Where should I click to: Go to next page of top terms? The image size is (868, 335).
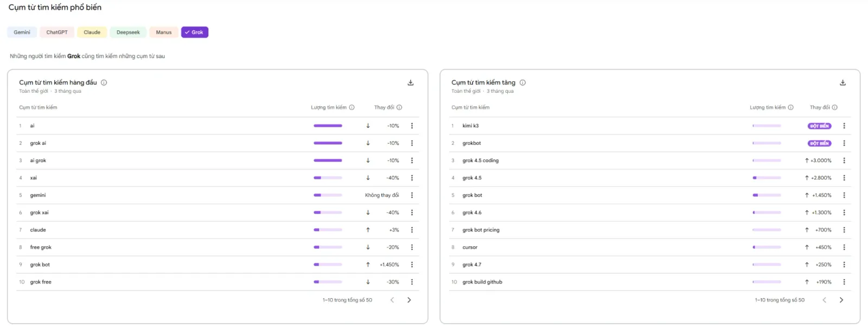[x=409, y=300]
